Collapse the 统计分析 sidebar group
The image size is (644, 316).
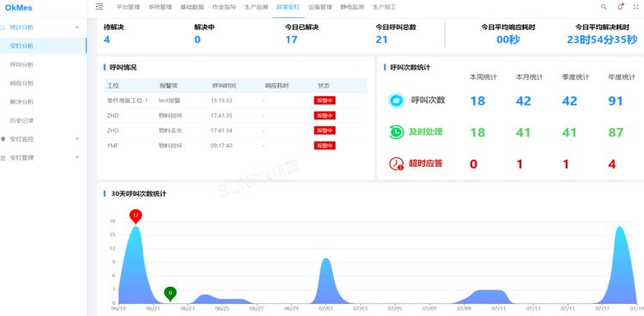pyautogui.click(x=77, y=27)
